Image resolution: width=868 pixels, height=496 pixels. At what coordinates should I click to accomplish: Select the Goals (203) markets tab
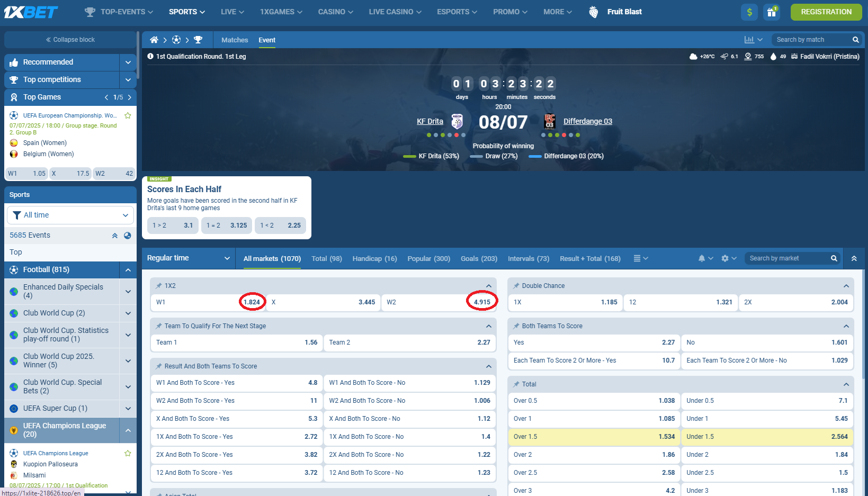(479, 258)
